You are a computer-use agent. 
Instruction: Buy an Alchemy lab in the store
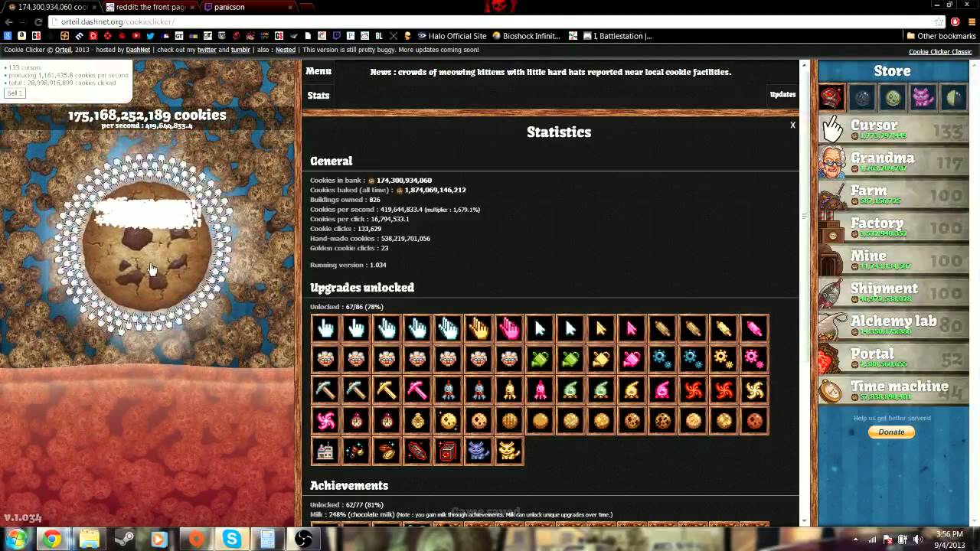pos(892,324)
